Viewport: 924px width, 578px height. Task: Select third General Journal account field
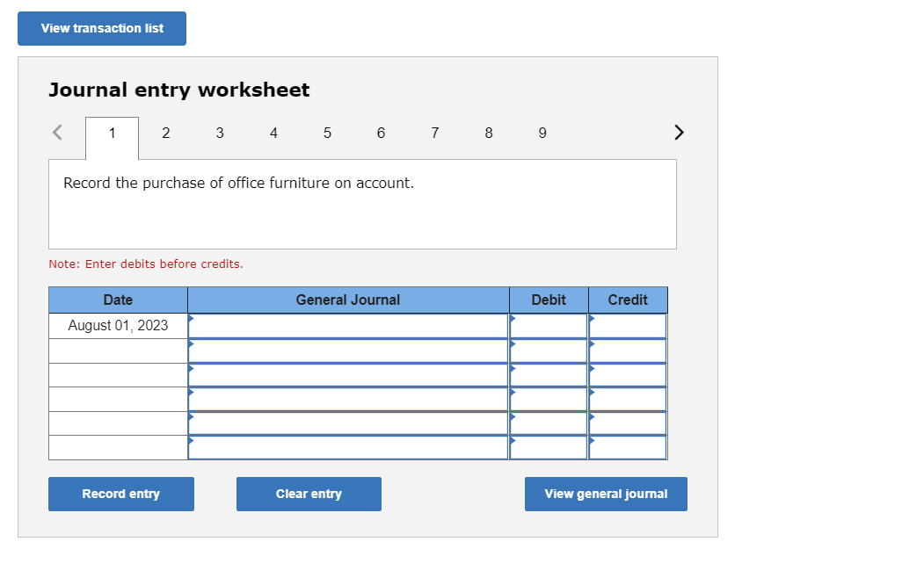click(x=348, y=375)
